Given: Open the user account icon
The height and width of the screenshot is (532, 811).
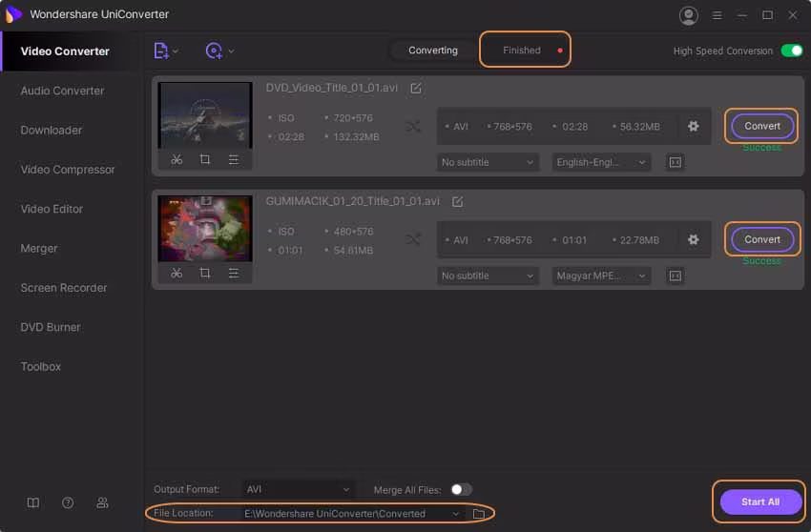Looking at the screenshot, I should click(x=689, y=15).
